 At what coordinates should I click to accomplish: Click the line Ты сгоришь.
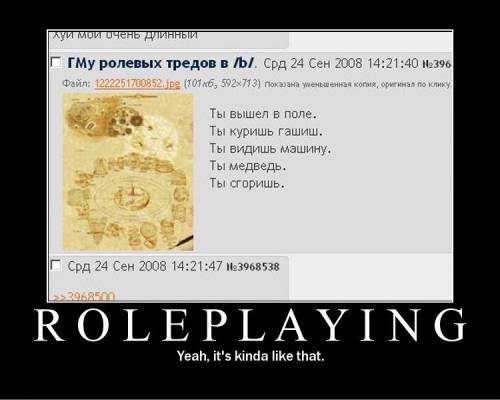point(247,183)
